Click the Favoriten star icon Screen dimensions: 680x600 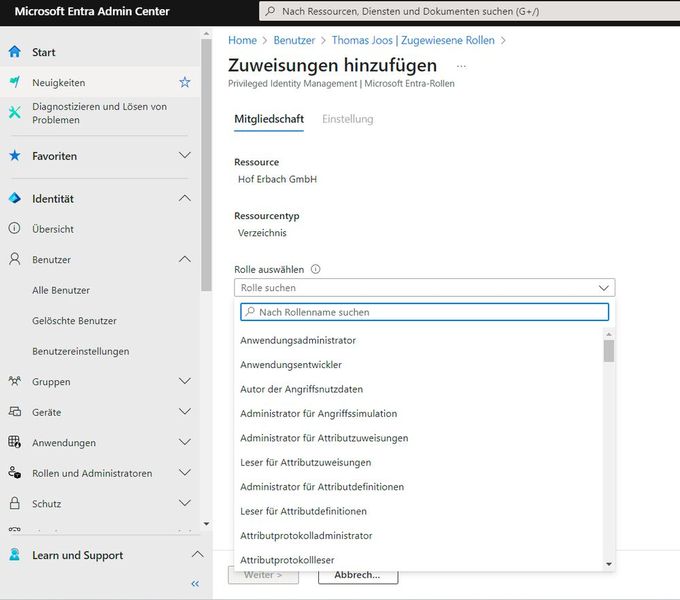14,155
